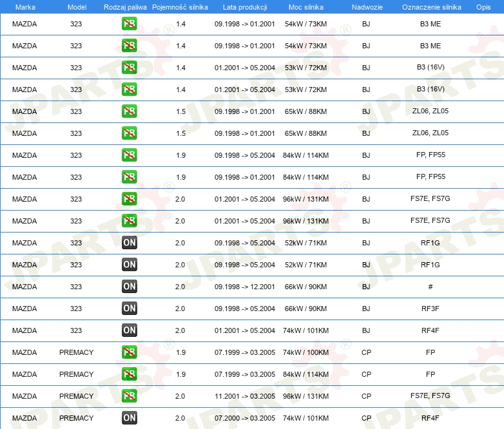504x429 pixels.
Task: Select the 'RF3F' engine code cell
Action: point(430,309)
